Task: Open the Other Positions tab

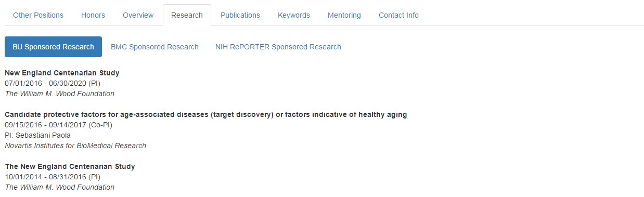Action: 38,15
